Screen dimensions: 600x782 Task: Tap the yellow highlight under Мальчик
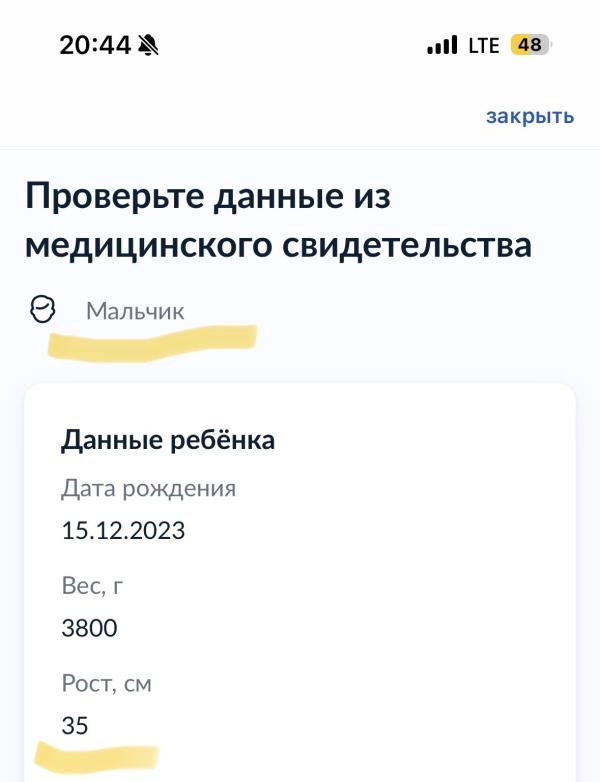152,343
